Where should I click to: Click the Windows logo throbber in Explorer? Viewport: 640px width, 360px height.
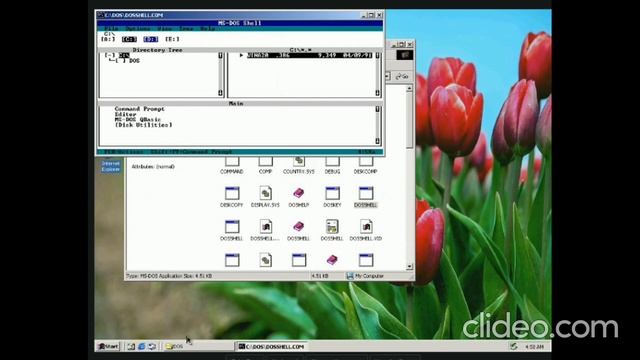point(404,55)
